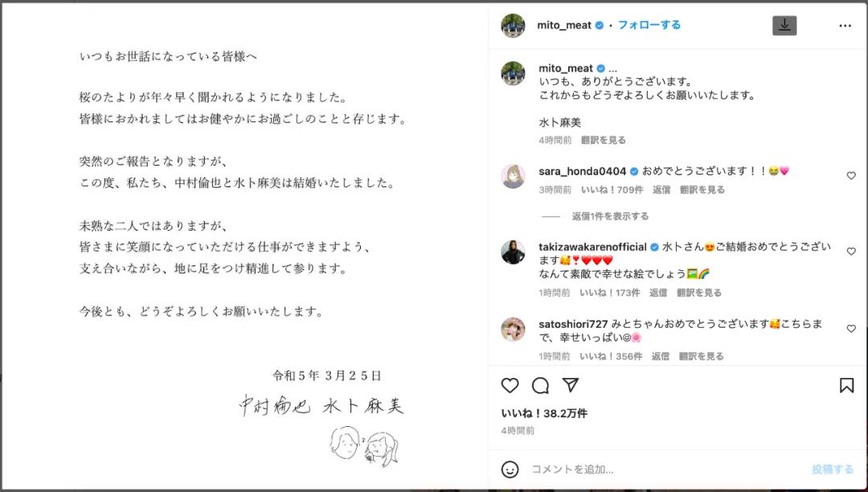Click the フォローする follow link
This screenshot has height=492, width=868.
pos(649,25)
